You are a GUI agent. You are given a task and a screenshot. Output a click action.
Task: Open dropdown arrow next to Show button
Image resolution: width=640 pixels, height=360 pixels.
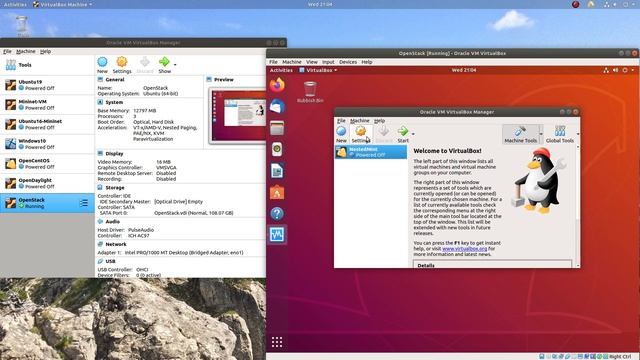coord(175,64)
